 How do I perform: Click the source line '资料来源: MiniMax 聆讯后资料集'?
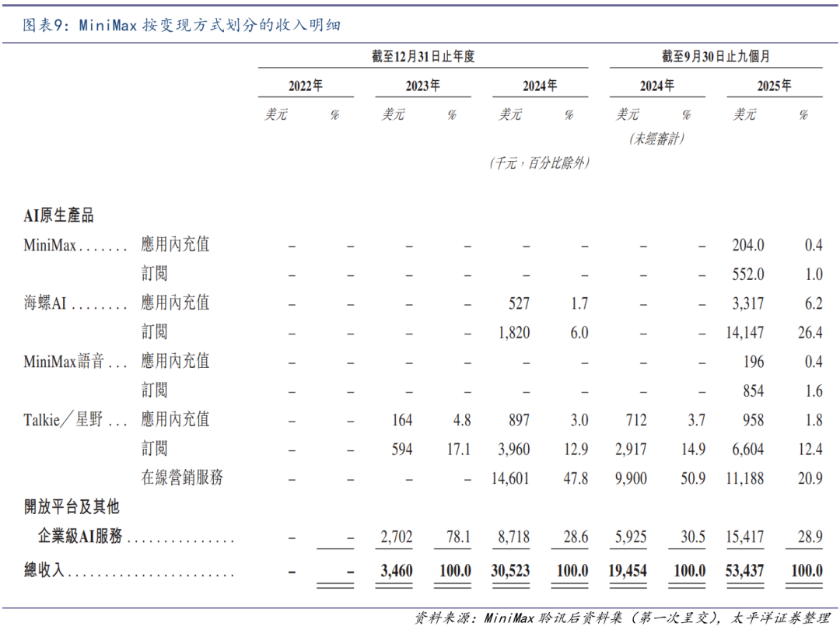click(519, 618)
